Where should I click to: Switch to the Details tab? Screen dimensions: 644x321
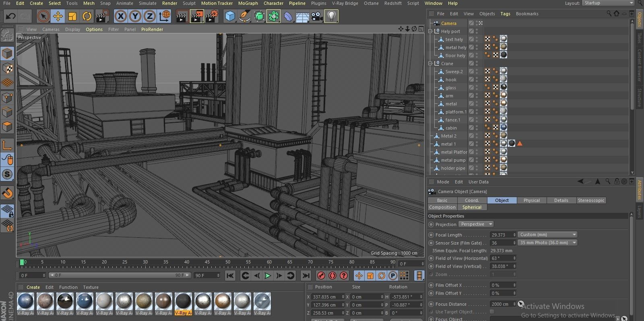point(561,200)
